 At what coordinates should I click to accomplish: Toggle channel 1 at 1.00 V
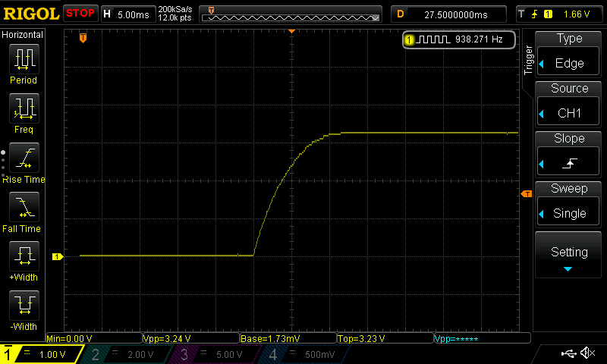[x=42, y=354]
